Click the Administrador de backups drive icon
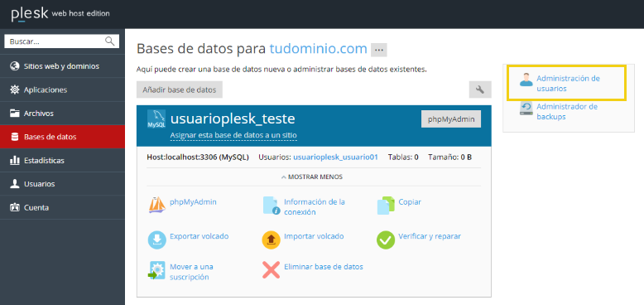Viewport: 644px width, 305px height. pos(526,108)
